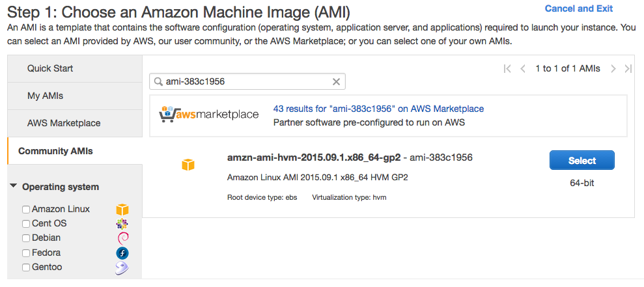Jump to the first page of AMIs
644x287 pixels.
(508, 69)
